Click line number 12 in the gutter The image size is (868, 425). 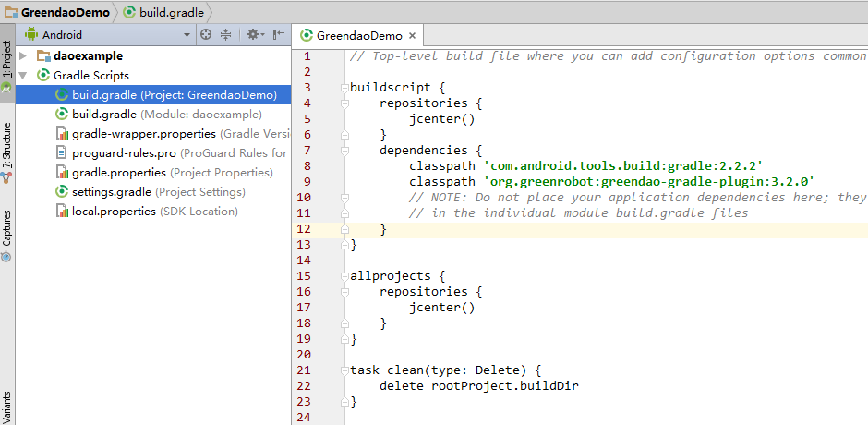tap(304, 229)
